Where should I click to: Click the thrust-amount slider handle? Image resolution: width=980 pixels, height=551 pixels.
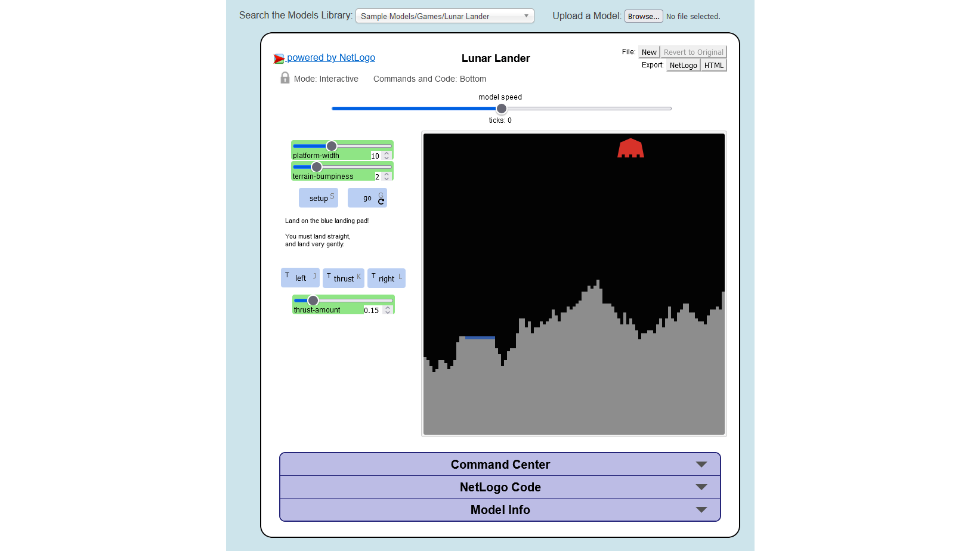pos(313,301)
